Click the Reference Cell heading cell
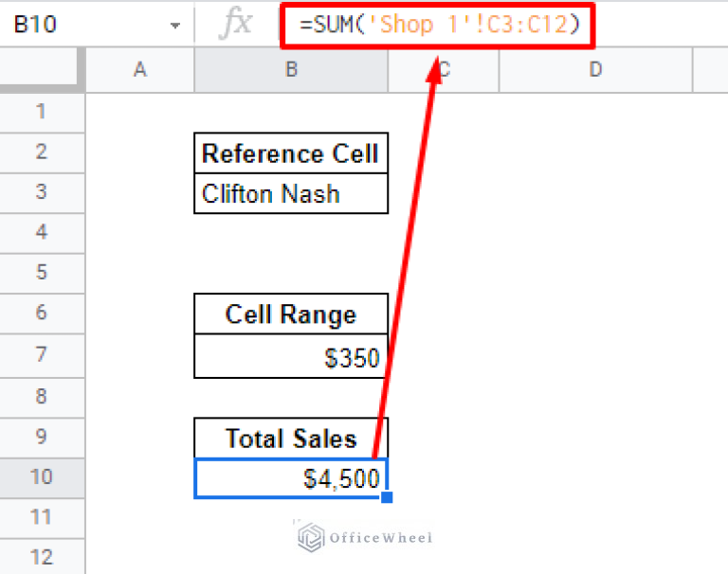 click(290, 153)
